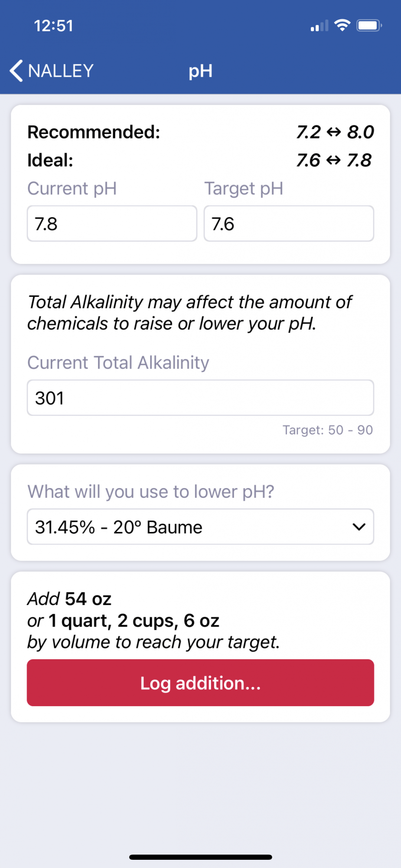This screenshot has height=868, width=401.
Task: Tap the What will you use to lower pH? label
Action: point(151,492)
